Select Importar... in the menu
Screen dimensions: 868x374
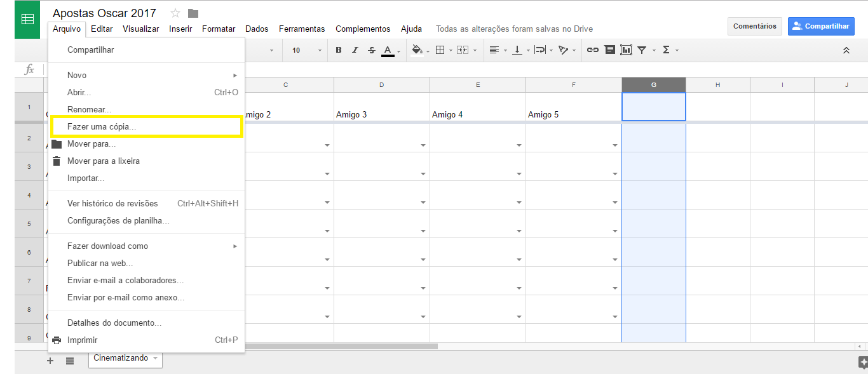[x=146, y=178]
